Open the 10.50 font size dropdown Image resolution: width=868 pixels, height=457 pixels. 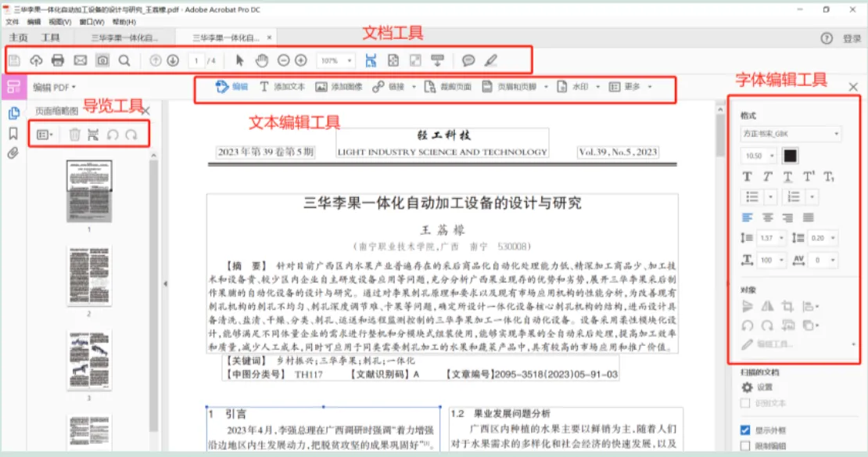(759, 156)
